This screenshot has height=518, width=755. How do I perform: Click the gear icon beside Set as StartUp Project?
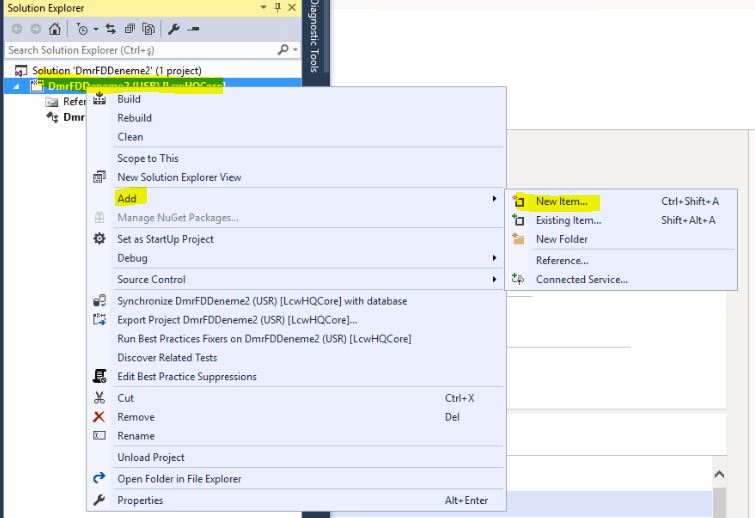(x=99, y=238)
